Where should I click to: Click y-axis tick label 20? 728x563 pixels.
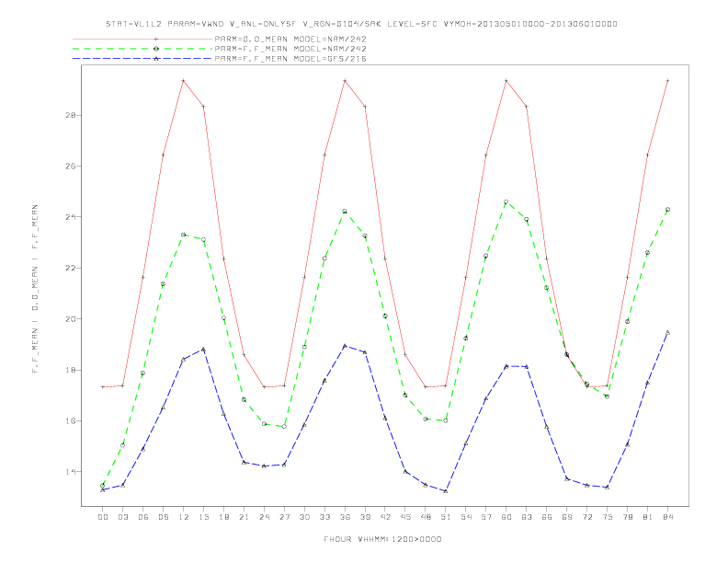pyautogui.click(x=71, y=319)
